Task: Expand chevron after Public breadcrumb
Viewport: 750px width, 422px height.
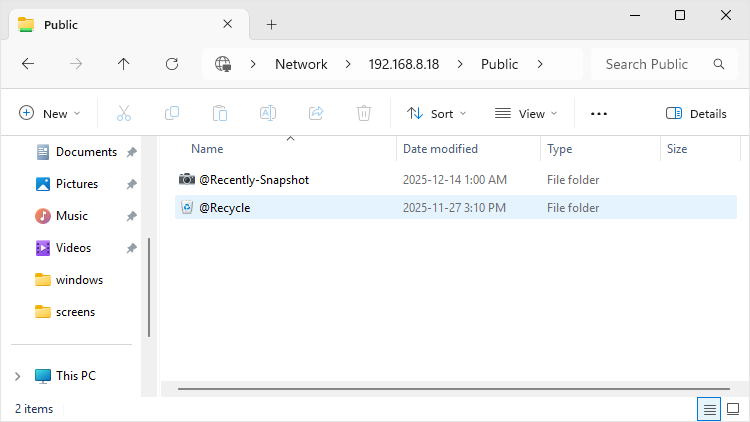Action: click(540, 64)
